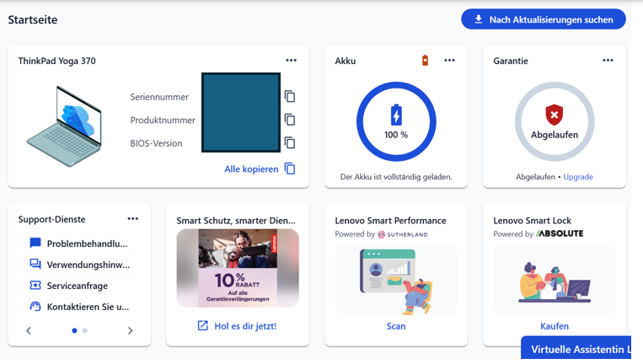Open Garantie card three-dot menu
This screenshot has height=364, width=643.
(x=608, y=61)
